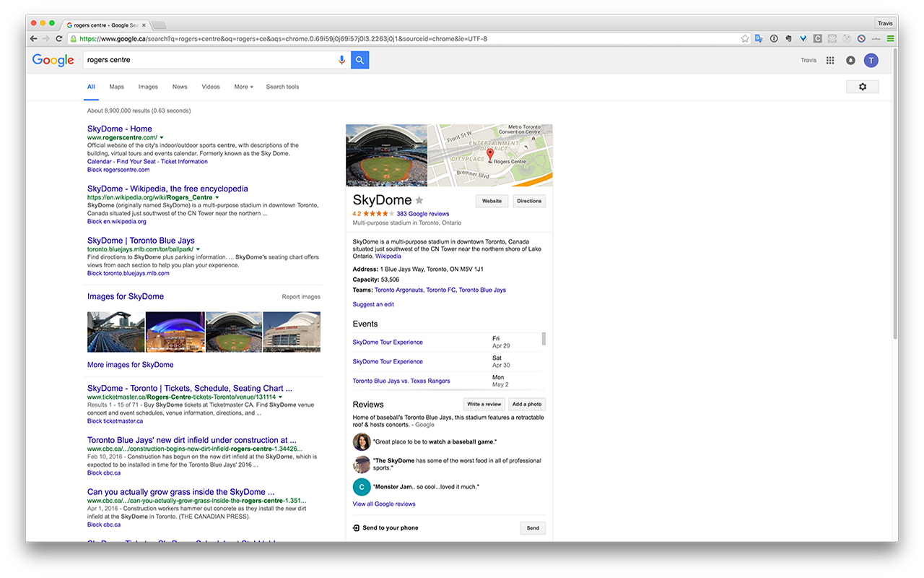This screenshot has width=924, height=578.
Task: Click the Website button for SkyDome
Action: pyautogui.click(x=492, y=201)
